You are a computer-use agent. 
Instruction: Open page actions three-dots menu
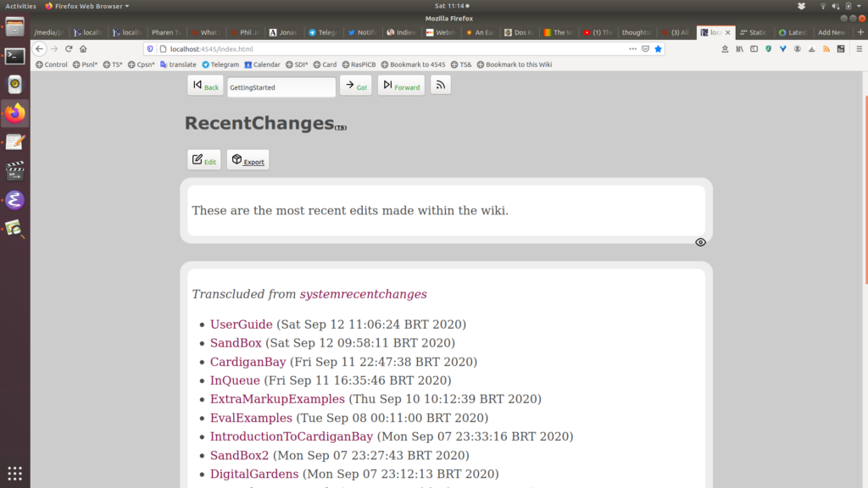[632, 48]
